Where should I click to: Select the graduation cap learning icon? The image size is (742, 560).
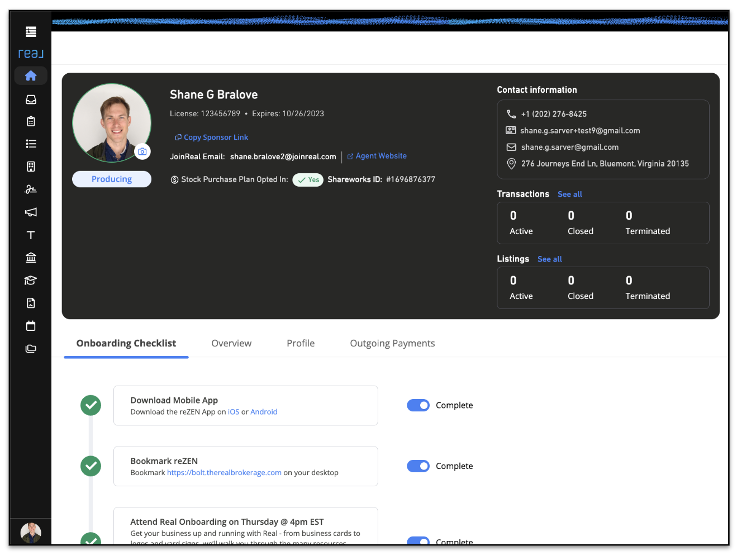[x=31, y=280]
